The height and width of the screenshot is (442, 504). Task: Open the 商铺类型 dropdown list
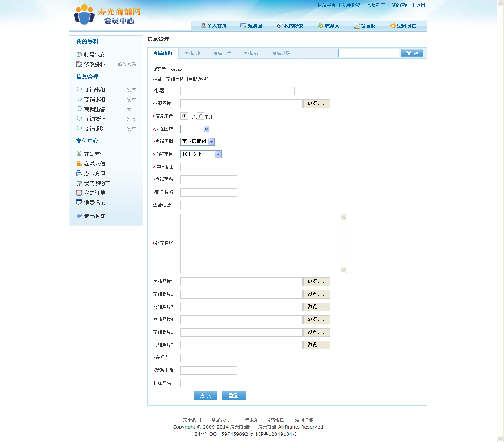pos(211,142)
